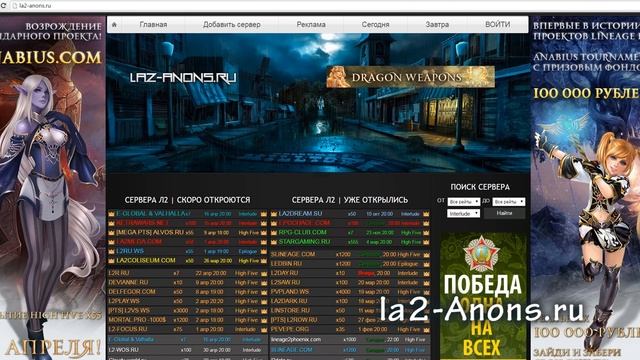Open the 'от' minimum rates dropdown
Viewport: 640px width, 360px height.
[463, 202]
